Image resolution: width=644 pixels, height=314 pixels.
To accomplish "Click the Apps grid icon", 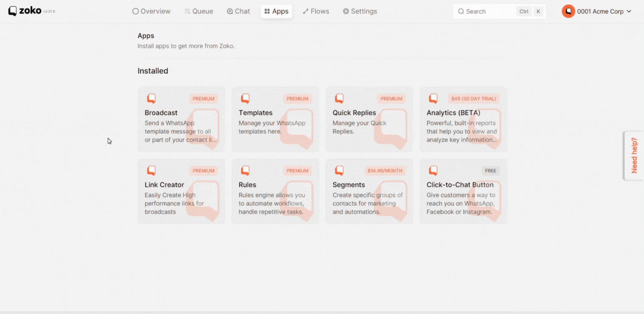I will tap(267, 11).
